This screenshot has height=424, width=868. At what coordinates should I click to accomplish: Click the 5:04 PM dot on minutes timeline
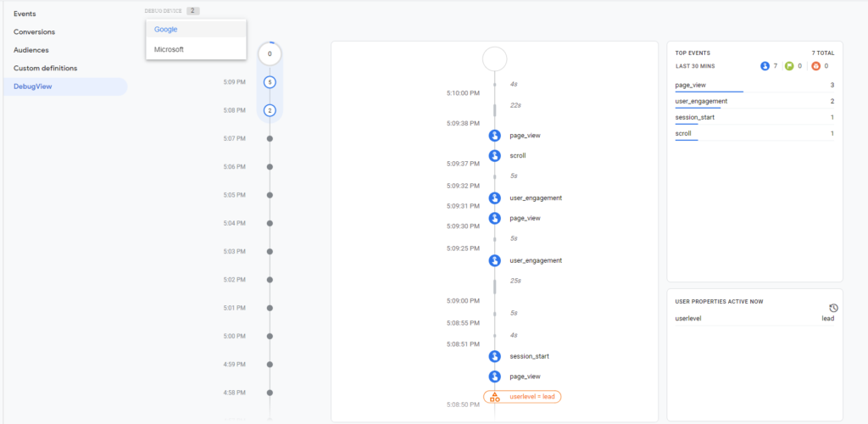[x=270, y=223]
